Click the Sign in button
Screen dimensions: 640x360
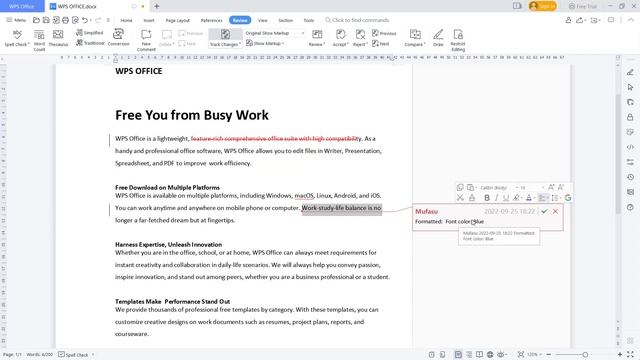(x=542, y=6)
